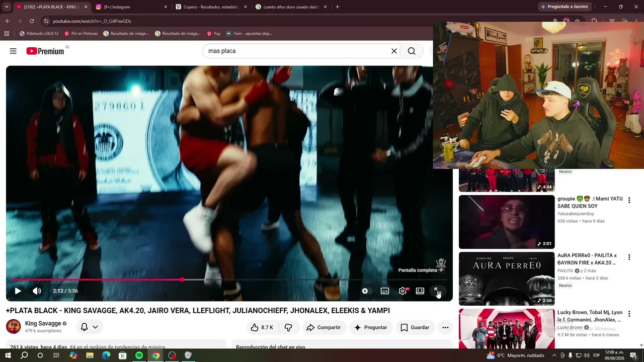Open the Paletools v26.0.12 bookmark
Screen dimensions: 644x362
pyautogui.click(x=39, y=34)
